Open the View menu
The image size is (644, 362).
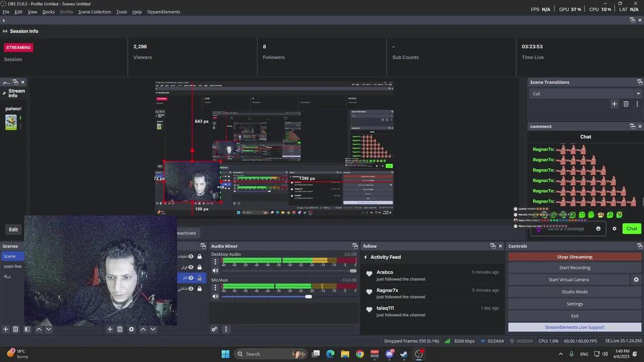click(x=32, y=12)
